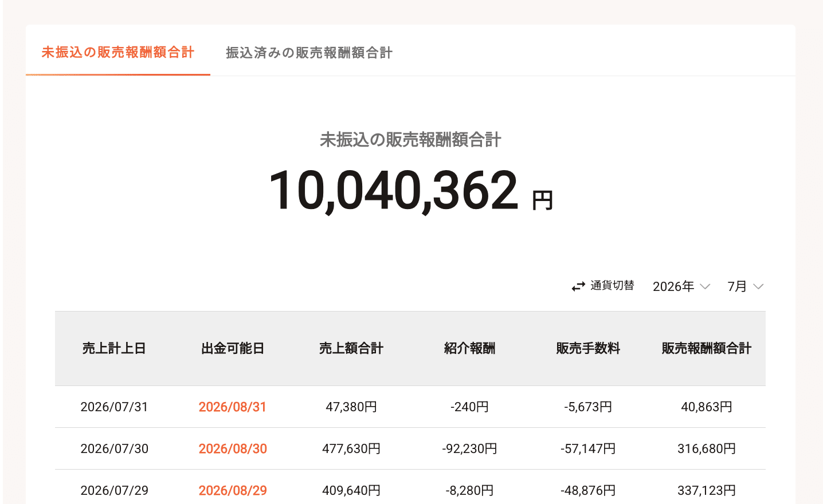Click the chevron next to 7月
The width and height of the screenshot is (823, 504).
pos(758,286)
